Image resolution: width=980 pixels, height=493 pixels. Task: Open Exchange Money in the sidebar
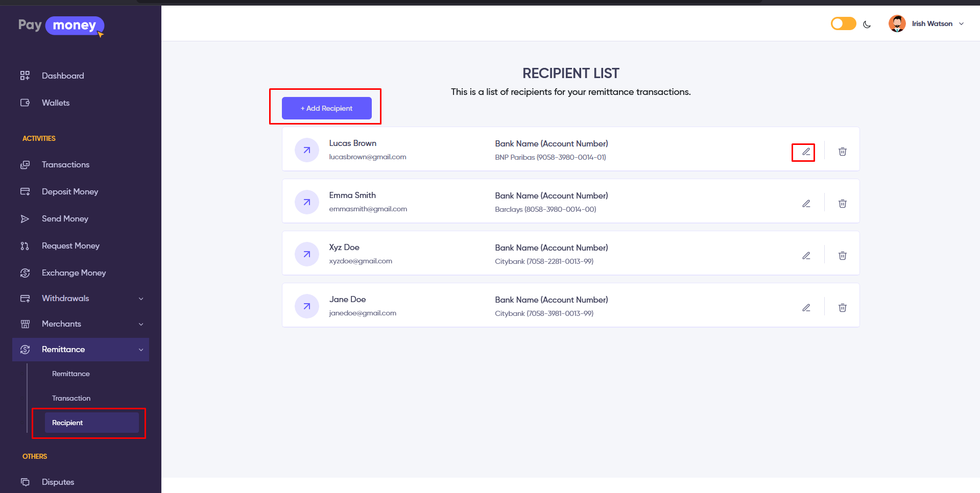coord(74,273)
